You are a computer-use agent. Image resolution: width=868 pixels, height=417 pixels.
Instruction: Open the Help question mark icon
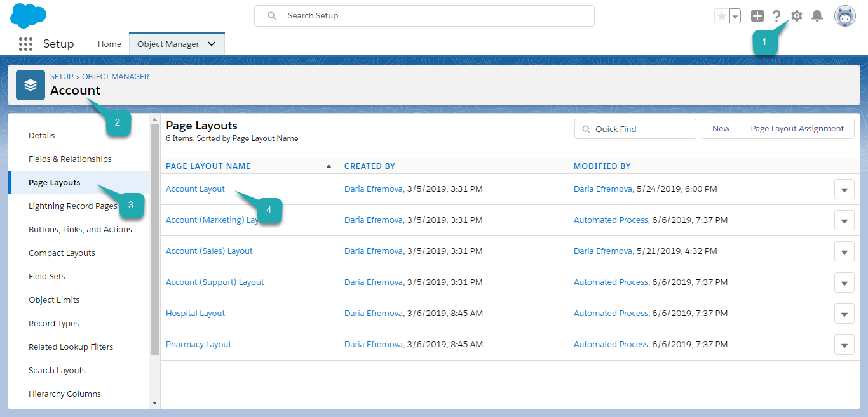coord(776,16)
